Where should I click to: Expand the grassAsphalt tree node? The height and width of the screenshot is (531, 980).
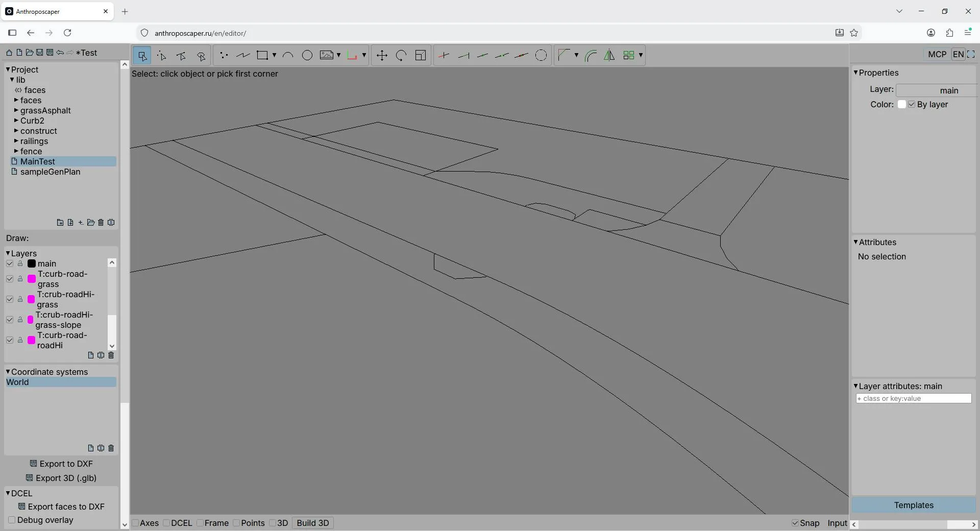point(16,110)
